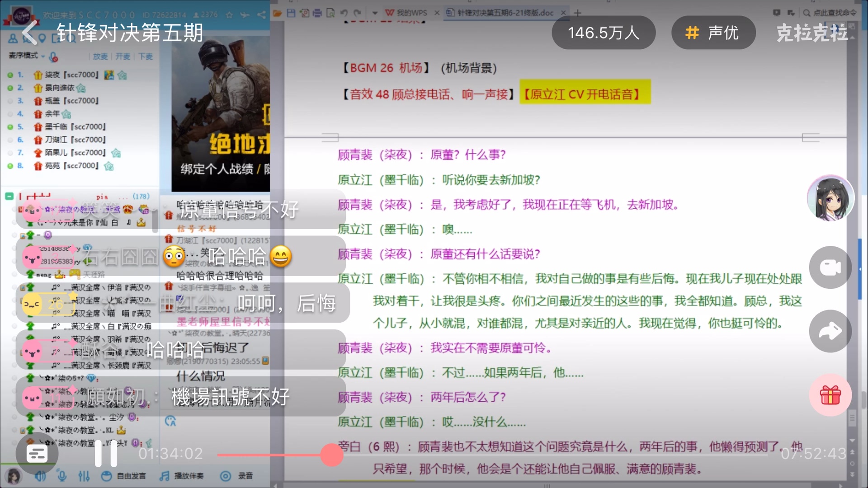The height and width of the screenshot is (488, 868).
Task: Click the 自由发言 button
Action: tap(123, 476)
